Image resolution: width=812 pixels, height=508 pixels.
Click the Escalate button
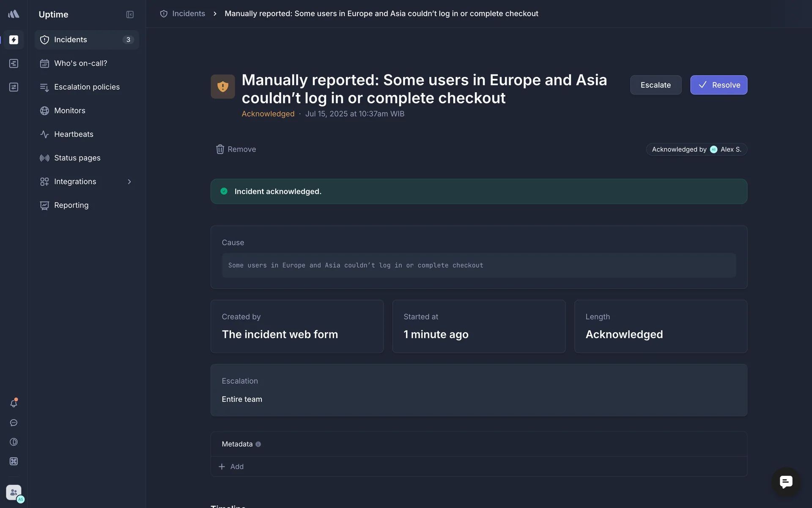tap(656, 85)
